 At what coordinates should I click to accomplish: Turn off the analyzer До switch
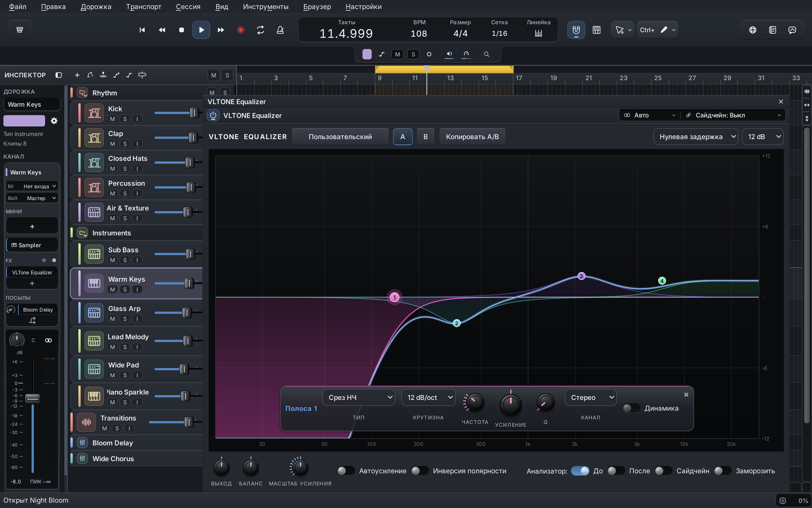click(580, 471)
